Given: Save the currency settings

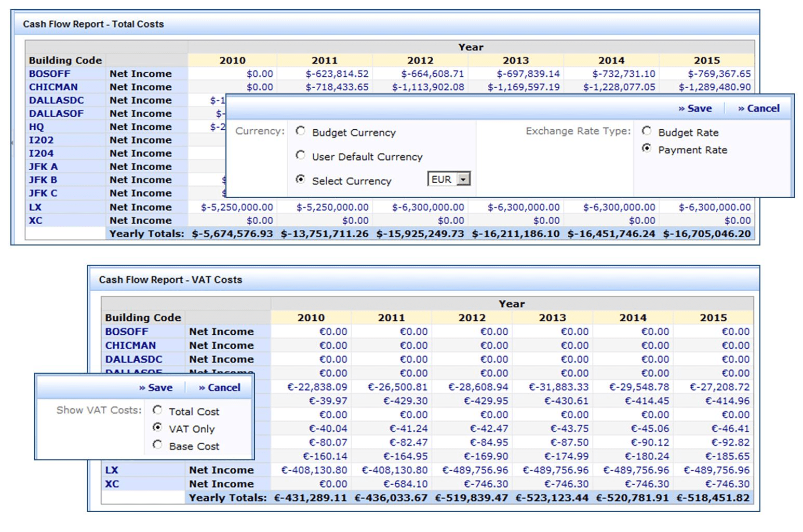Looking at the screenshot, I should tap(694, 108).
